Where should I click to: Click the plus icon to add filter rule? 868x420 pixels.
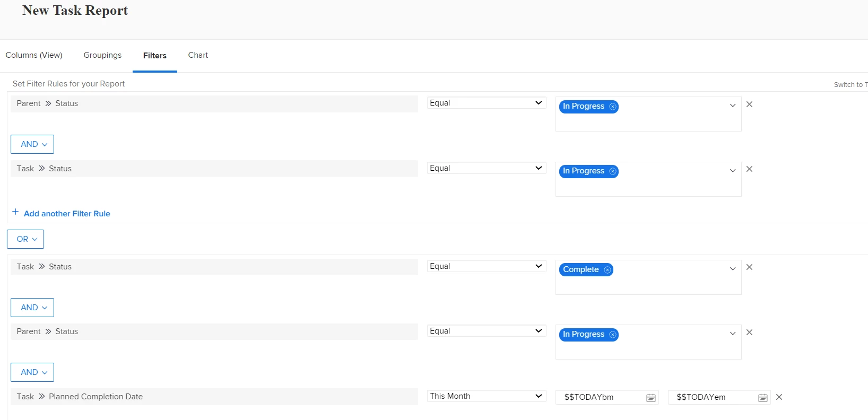point(15,212)
